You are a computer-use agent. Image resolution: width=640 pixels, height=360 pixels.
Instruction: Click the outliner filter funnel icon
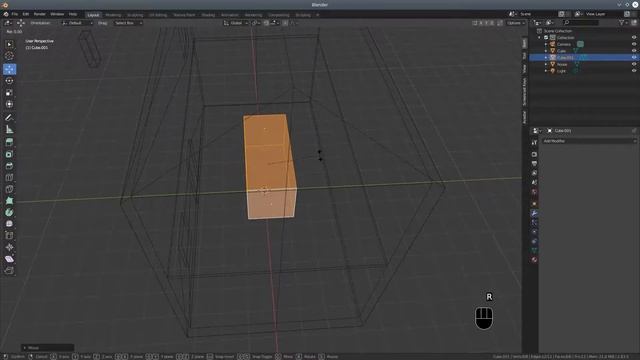[622, 23]
